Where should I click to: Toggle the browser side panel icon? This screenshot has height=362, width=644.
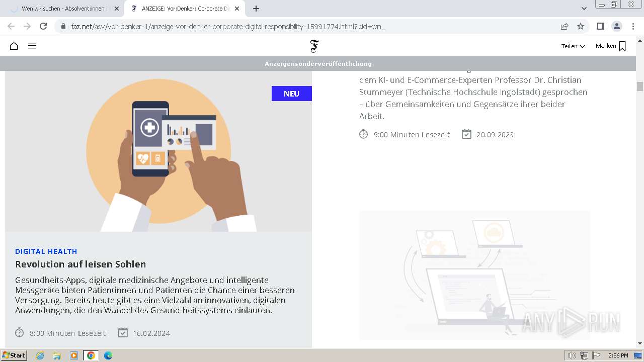click(600, 26)
